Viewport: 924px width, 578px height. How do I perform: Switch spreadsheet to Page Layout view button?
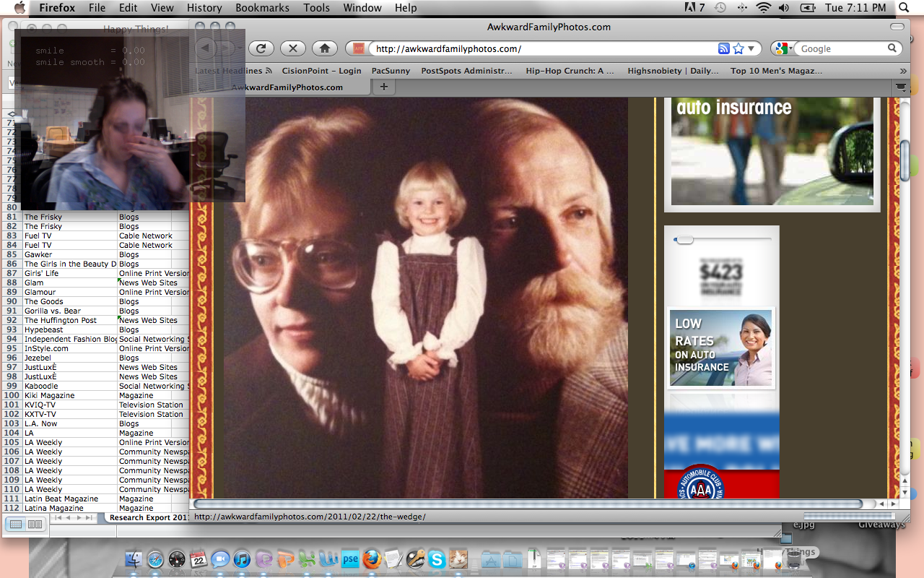tap(34, 524)
